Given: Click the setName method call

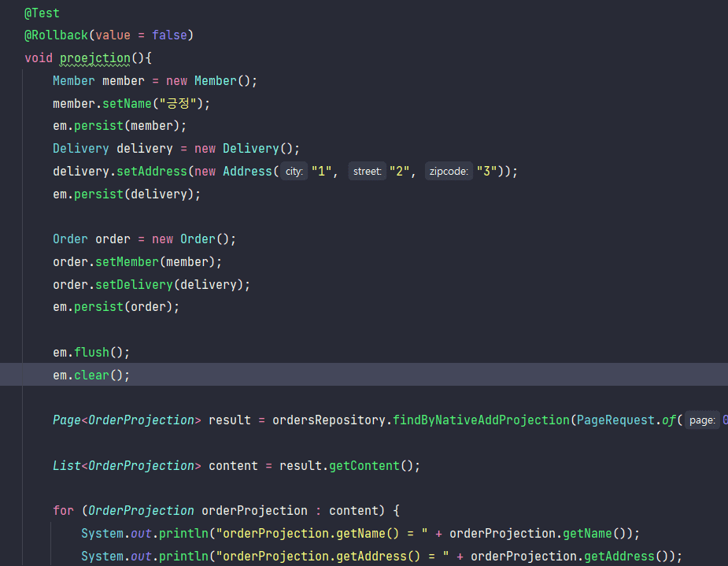Looking at the screenshot, I should coord(127,104).
